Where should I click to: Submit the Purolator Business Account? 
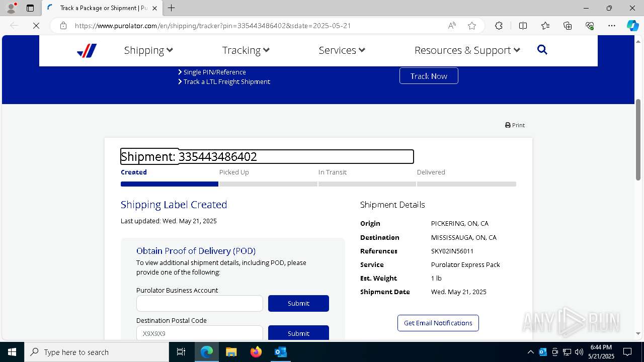tap(298, 303)
